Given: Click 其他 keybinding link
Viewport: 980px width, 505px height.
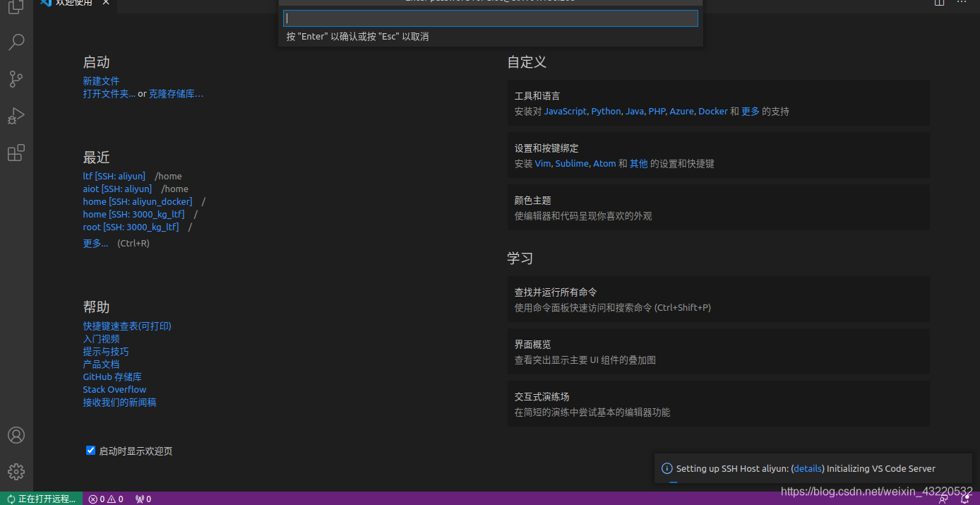Looking at the screenshot, I should (x=638, y=164).
